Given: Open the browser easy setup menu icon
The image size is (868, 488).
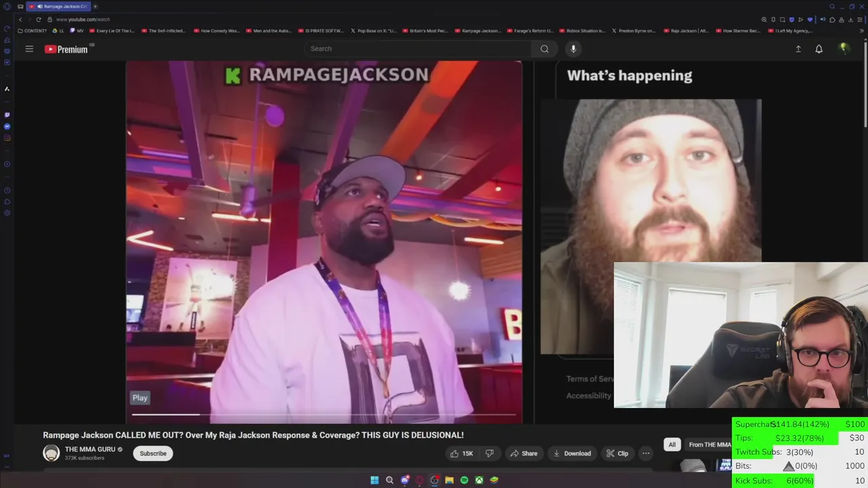Looking at the screenshot, I should pyautogui.click(x=860, y=20).
